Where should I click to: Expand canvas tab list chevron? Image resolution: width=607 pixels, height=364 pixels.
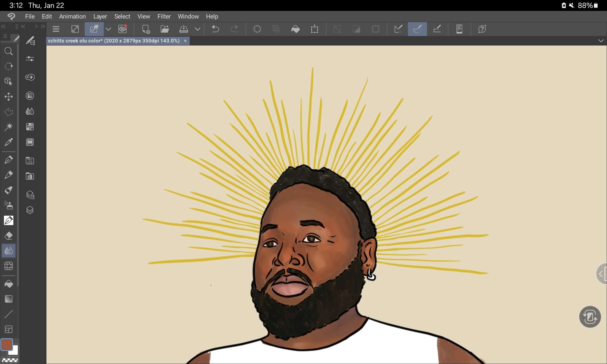601,41
